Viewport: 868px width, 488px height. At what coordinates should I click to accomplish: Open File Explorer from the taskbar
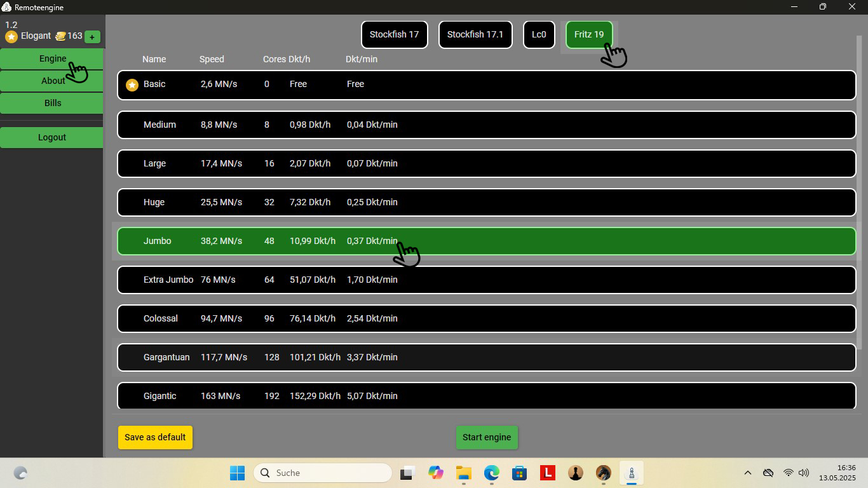coord(463,473)
